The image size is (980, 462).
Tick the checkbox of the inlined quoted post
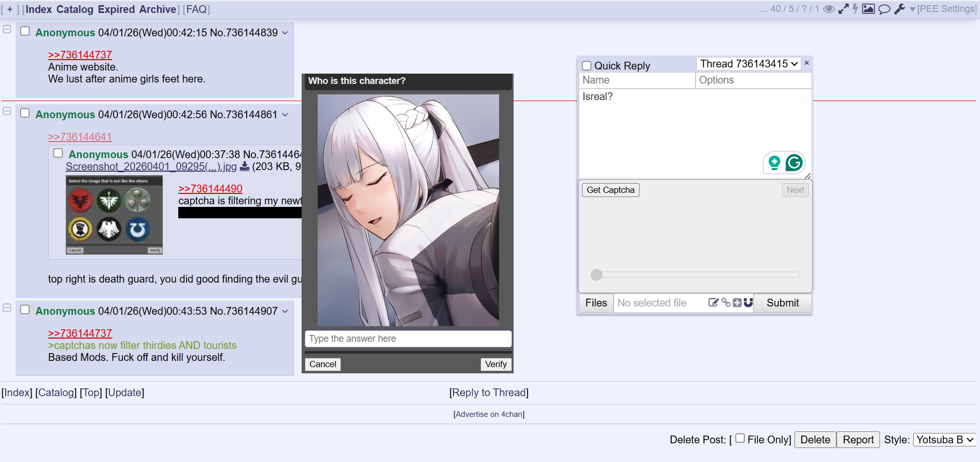pos(58,153)
